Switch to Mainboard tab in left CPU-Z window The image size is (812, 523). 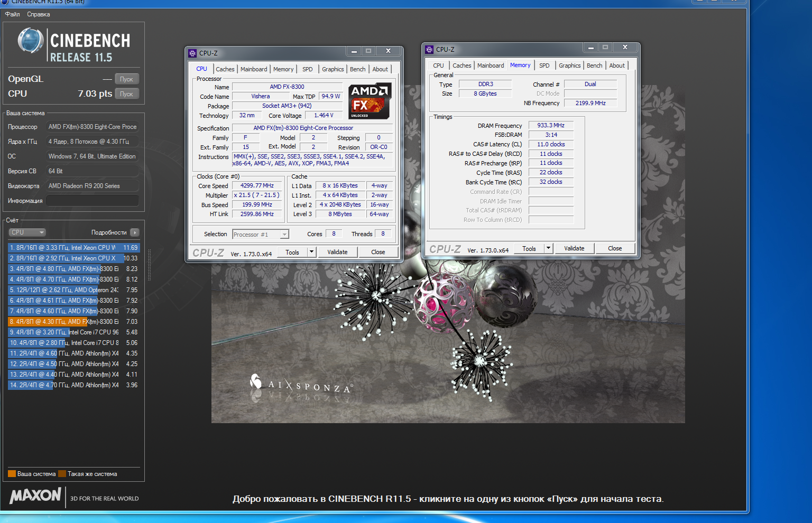[254, 69]
